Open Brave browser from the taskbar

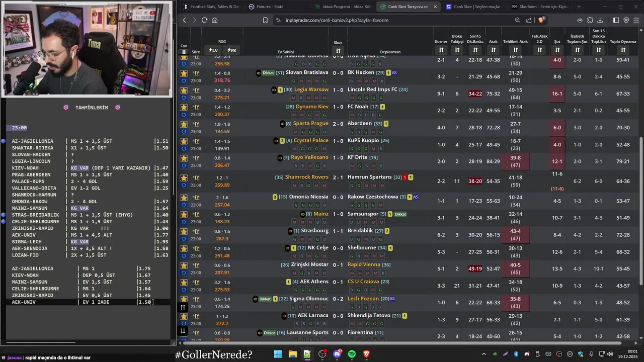click(367, 354)
